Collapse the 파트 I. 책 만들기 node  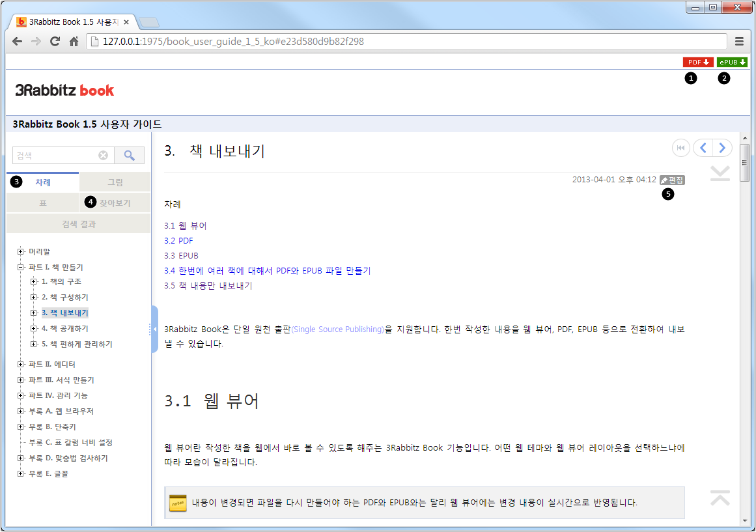point(20,267)
